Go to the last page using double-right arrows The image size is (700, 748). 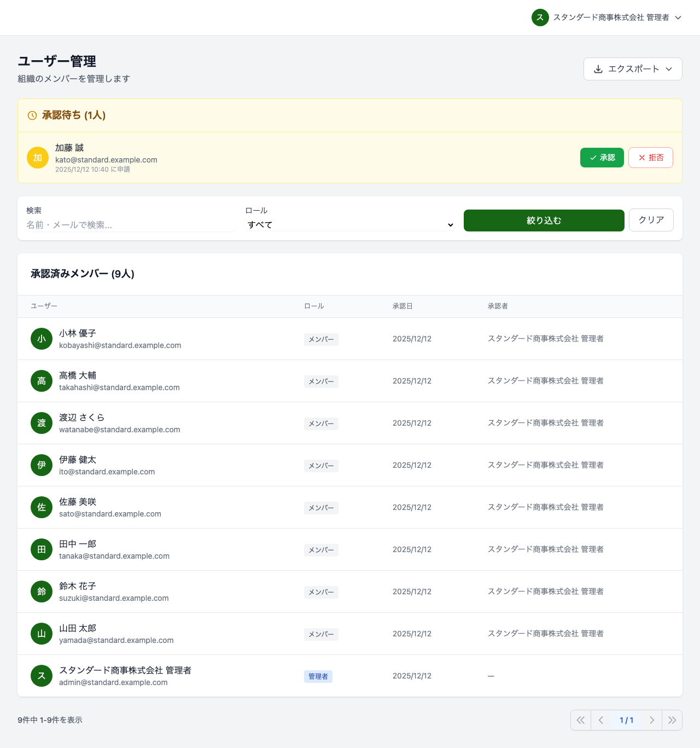(x=672, y=720)
